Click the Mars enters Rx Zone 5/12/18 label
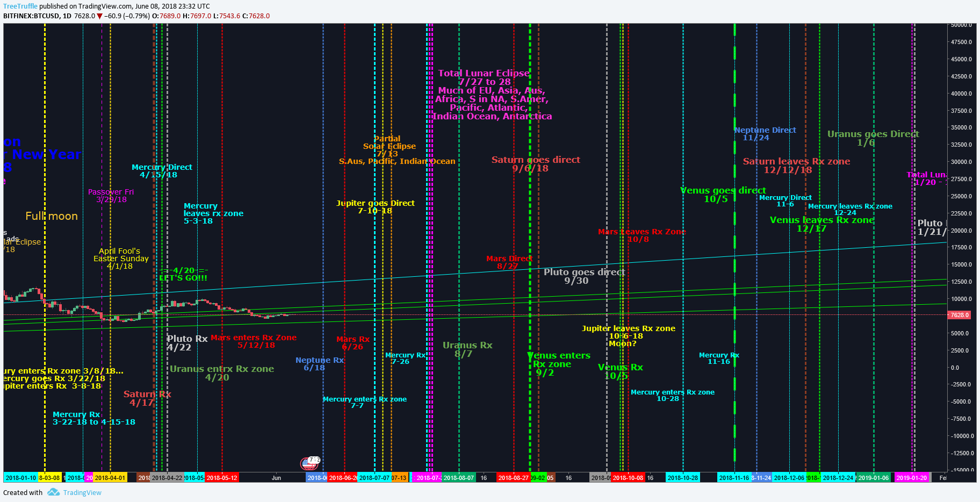 (x=253, y=341)
